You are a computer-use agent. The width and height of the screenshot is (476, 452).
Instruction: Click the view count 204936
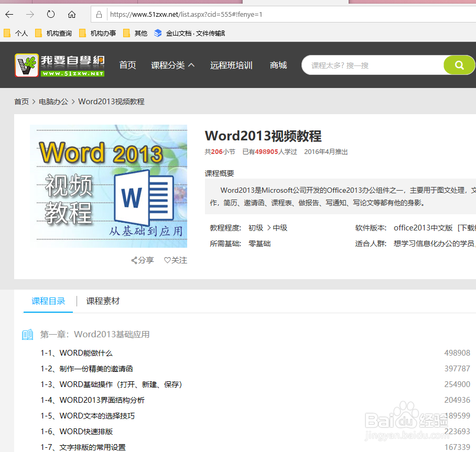pyautogui.click(x=457, y=400)
